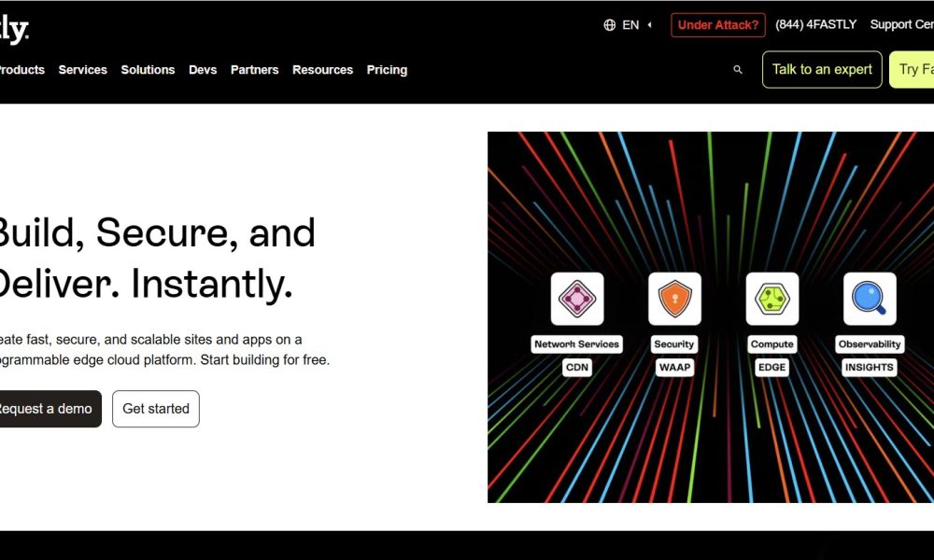Click the Security shield icon
This screenshot has height=560, width=934.
(x=674, y=299)
